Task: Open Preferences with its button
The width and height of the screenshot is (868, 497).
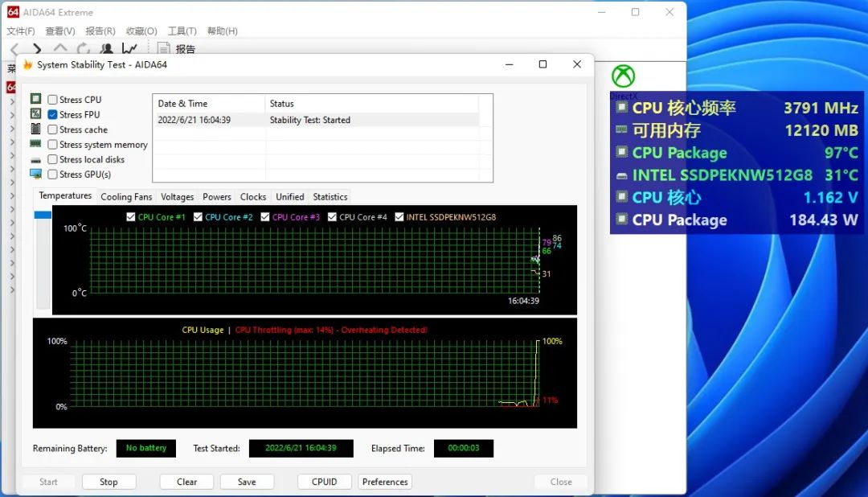Action: (x=385, y=481)
